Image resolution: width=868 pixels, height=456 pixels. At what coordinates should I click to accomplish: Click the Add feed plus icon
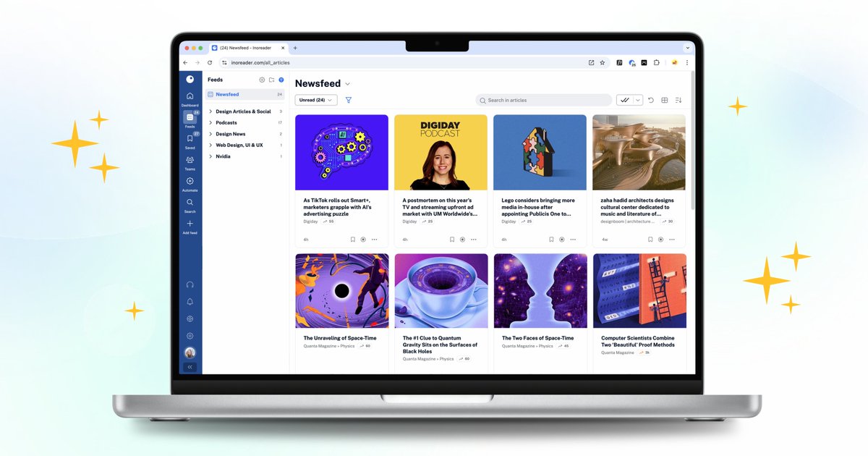190,224
